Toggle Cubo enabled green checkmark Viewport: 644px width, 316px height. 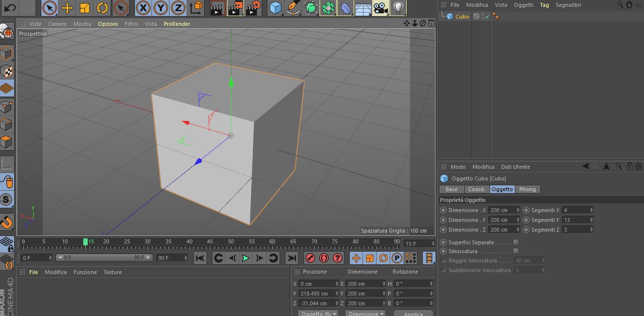coord(487,17)
